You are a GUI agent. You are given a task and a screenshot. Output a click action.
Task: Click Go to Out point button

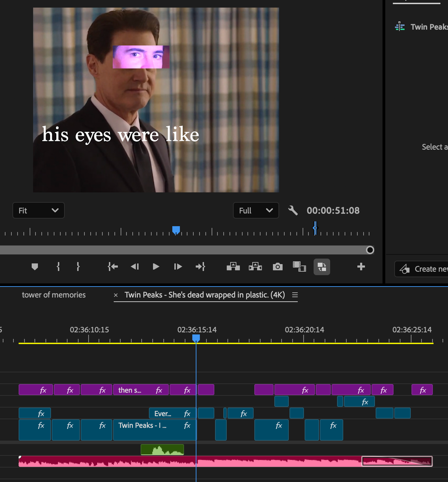tap(200, 267)
